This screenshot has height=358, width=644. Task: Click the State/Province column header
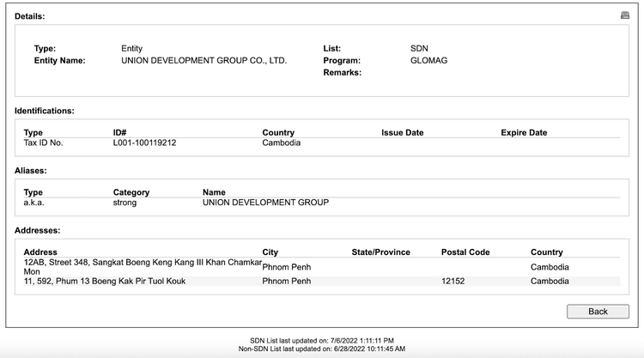380,252
